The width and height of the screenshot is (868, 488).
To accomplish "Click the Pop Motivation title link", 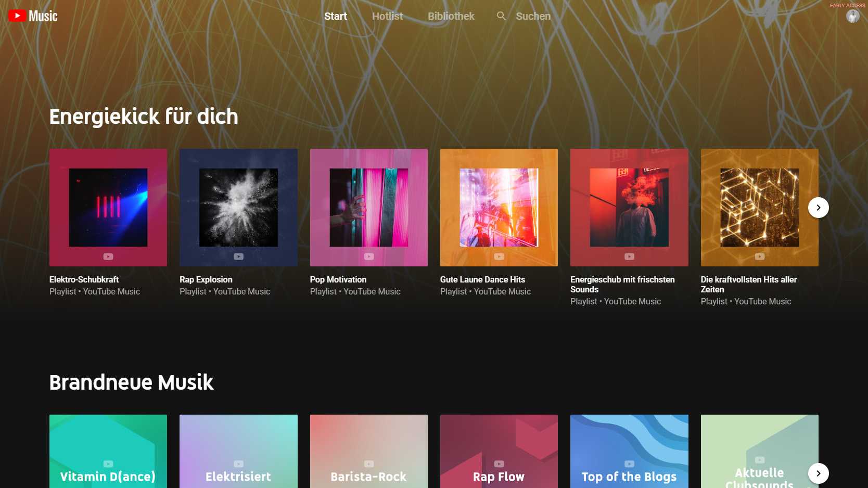I will point(338,279).
